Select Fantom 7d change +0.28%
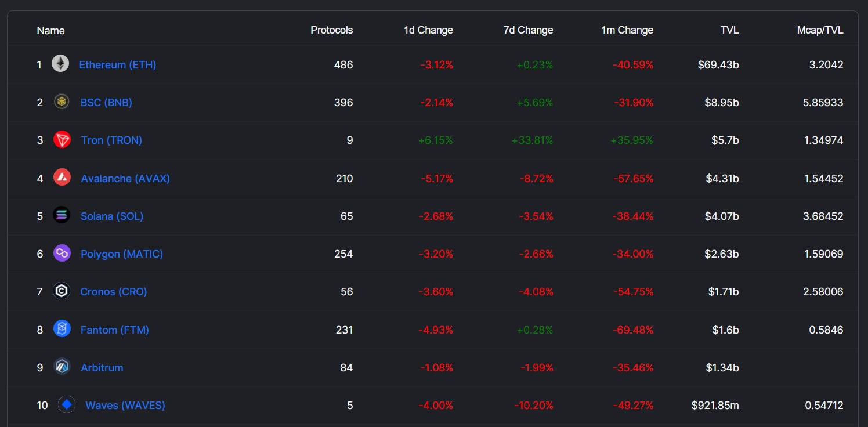This screenshot has width=868, height=427. [x=535, y=330]
